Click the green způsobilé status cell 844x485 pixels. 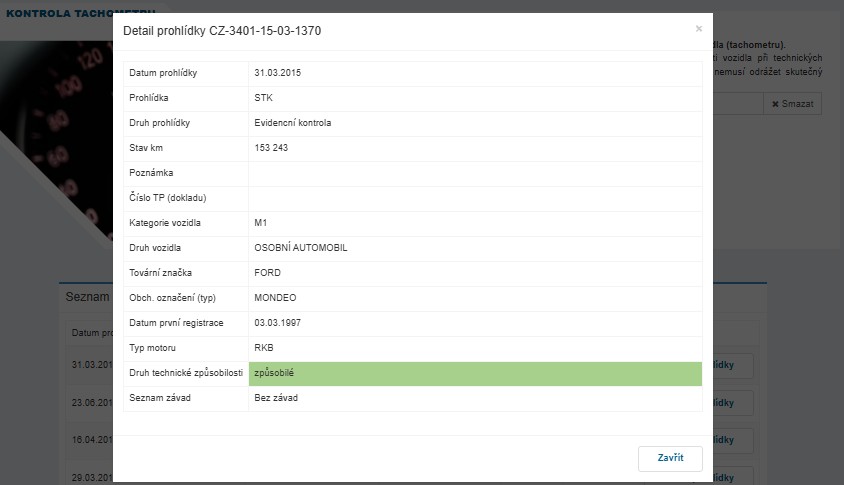pyautogui.click(x=475, y=373)
